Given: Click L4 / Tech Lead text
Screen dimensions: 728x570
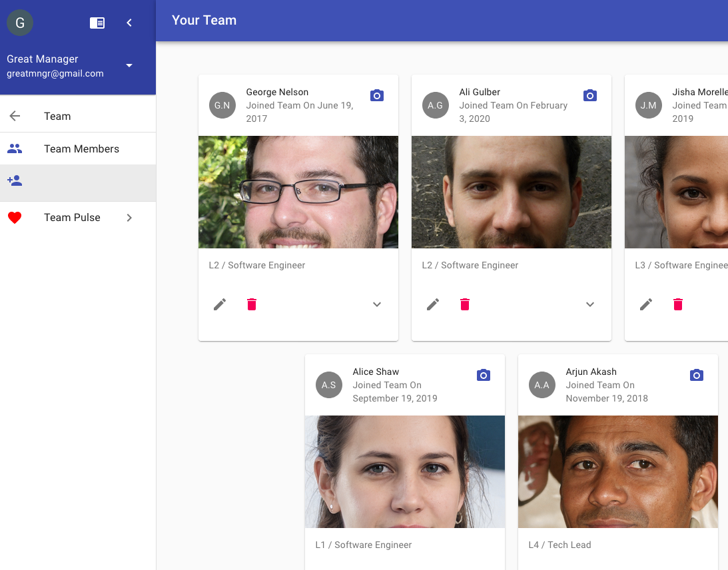Looking at the screenshot, I should click(559, 545).
